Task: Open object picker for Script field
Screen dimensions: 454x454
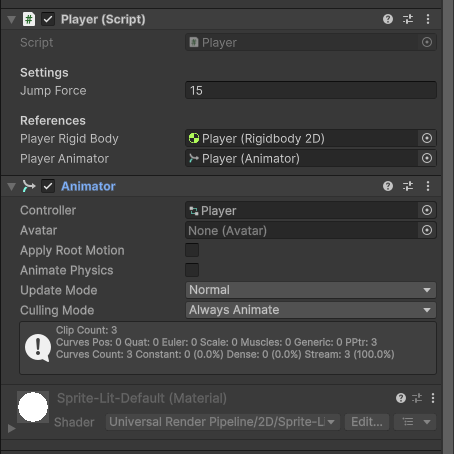Action: click(x=427, y=42)
